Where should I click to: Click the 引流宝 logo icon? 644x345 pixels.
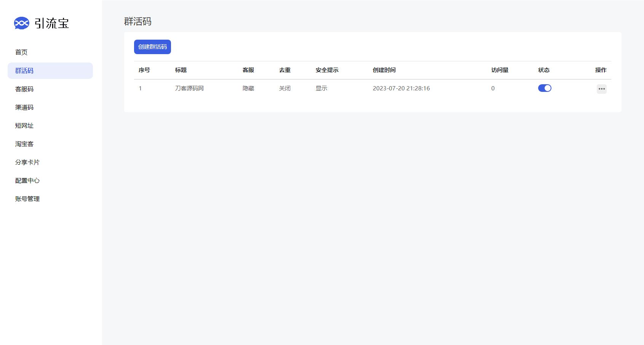[22, 23]
